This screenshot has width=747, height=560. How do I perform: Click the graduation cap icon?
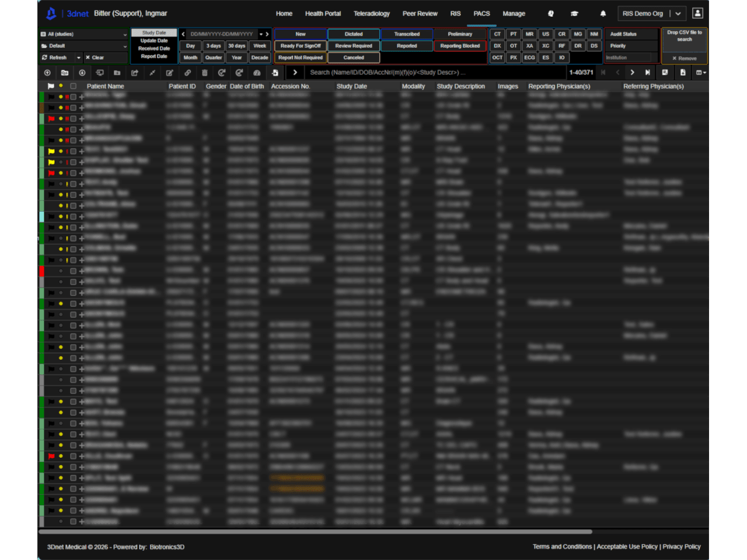[574, 13]
